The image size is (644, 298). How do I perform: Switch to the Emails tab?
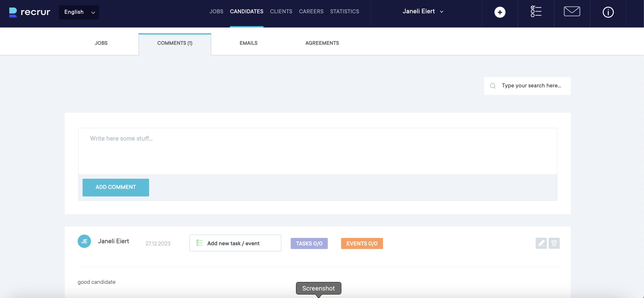(248, 43)
